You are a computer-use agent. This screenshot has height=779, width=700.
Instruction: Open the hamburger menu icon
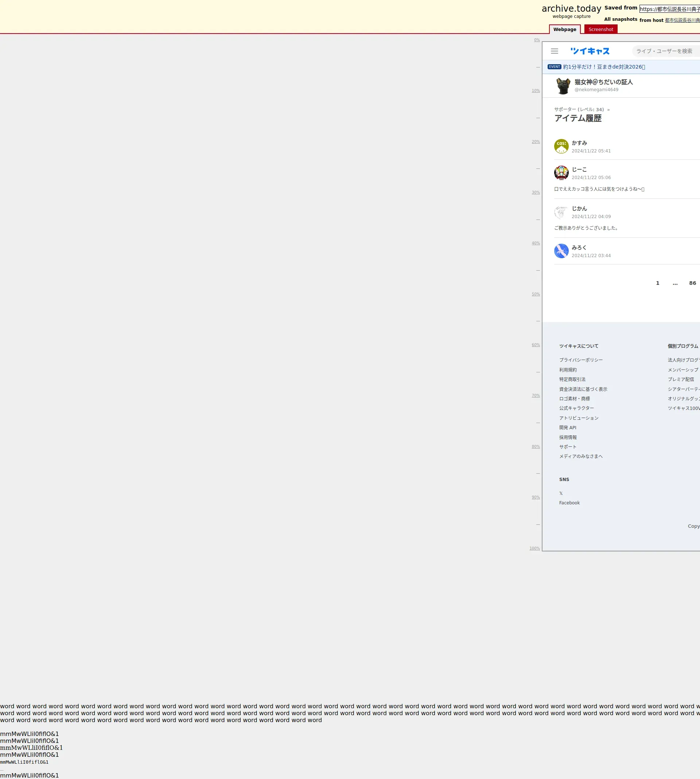tap(554, 51)
